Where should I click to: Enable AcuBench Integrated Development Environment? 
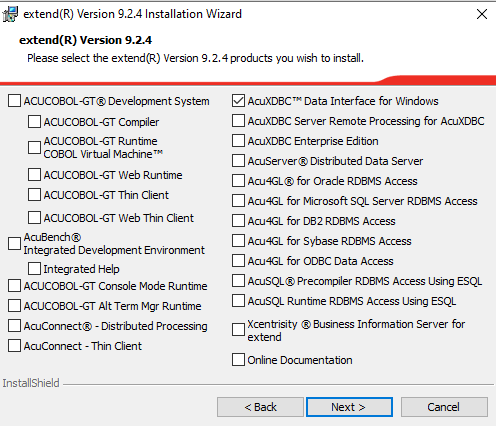click(14, 244)
